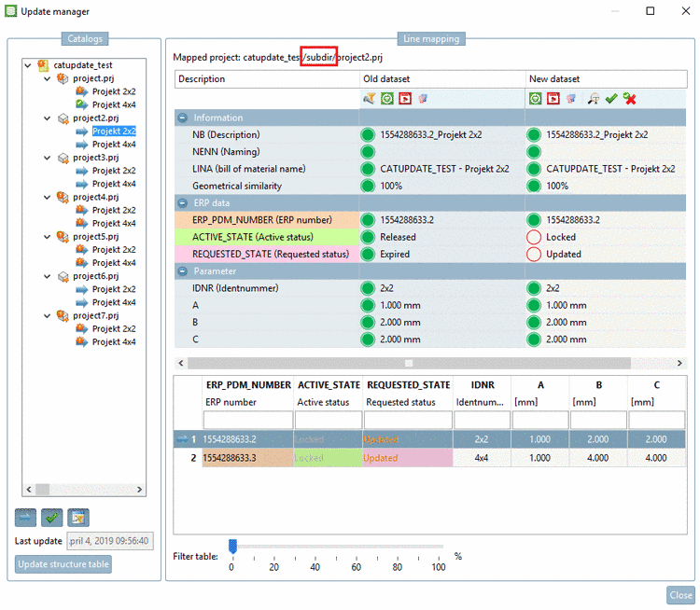Click the arrow icon on table row 1

182,439
